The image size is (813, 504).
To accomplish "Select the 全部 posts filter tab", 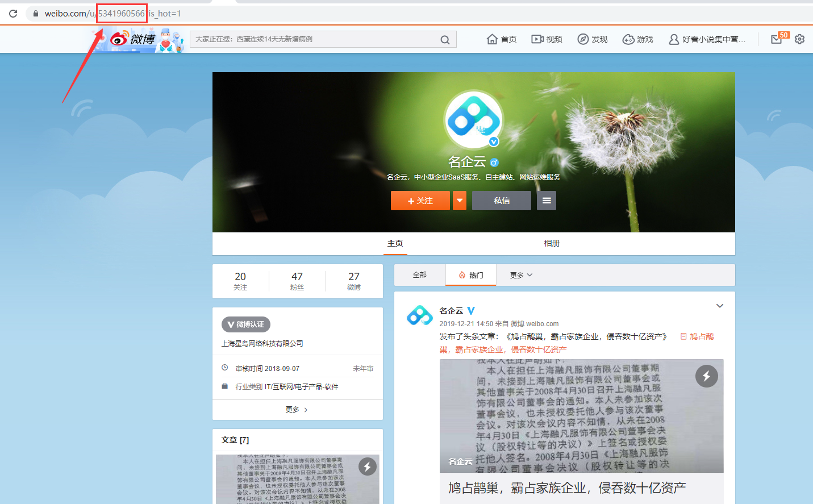I will pyautogui.click(x=420, y=275).
